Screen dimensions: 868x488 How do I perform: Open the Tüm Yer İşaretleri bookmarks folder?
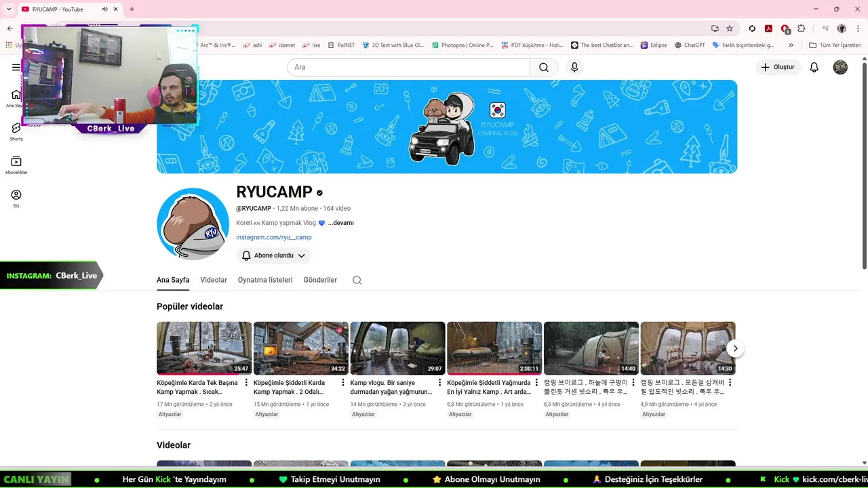pos(835,45)
